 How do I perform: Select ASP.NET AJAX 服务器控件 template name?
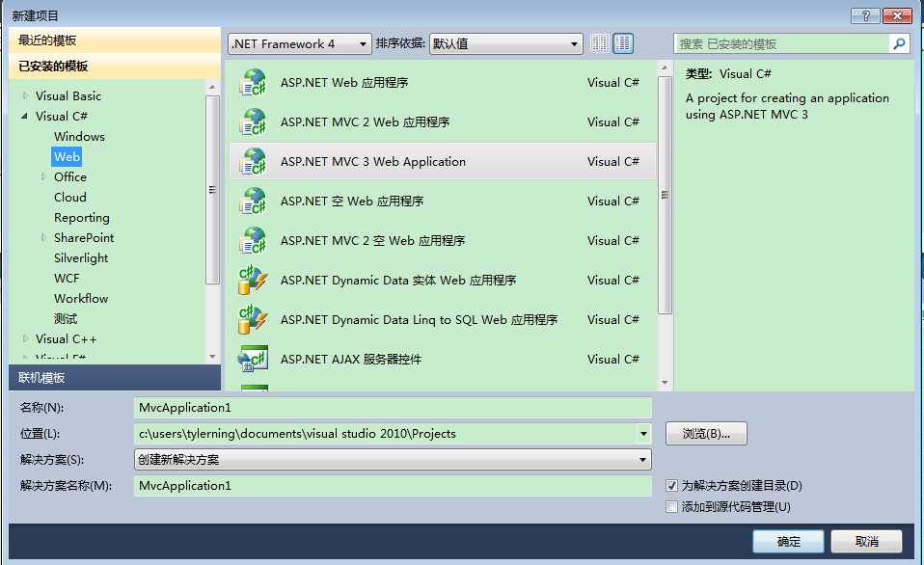point(351,359)
